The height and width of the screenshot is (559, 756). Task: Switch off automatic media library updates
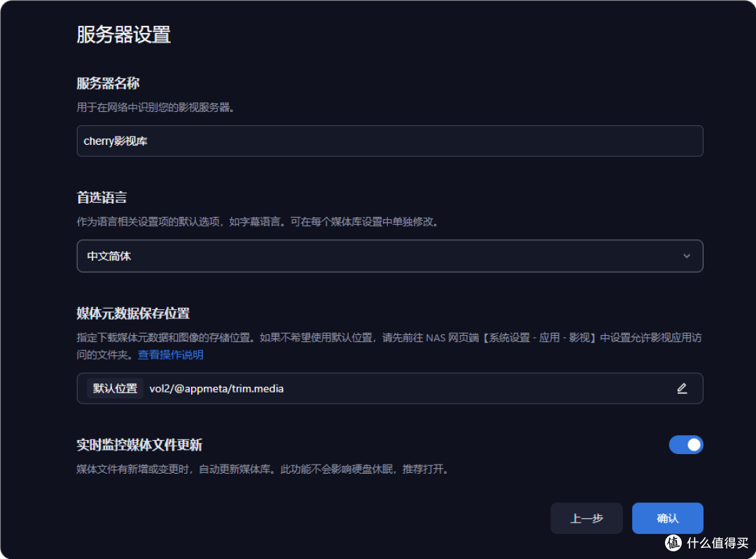(x=686, y=445)
